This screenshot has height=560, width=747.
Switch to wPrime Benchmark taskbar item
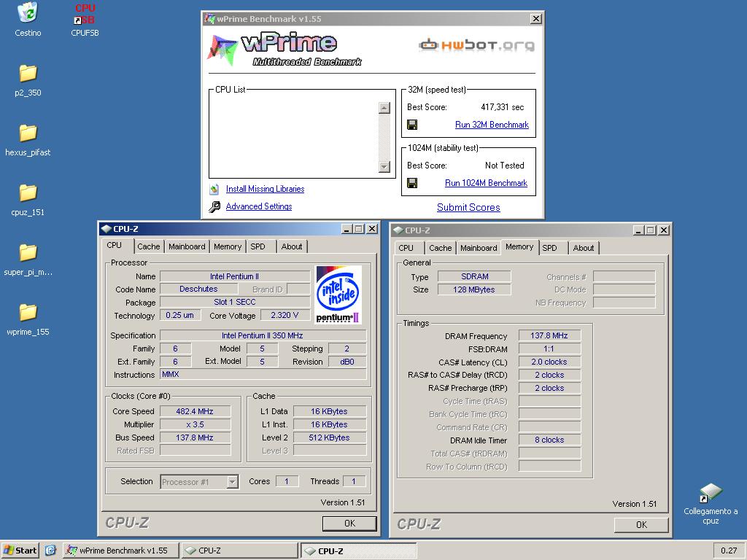pos(121,551)
